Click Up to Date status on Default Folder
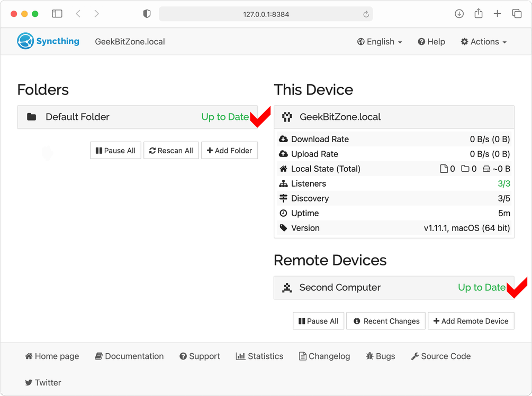This screenshot has height=396, width=532. tap(225, 117)
